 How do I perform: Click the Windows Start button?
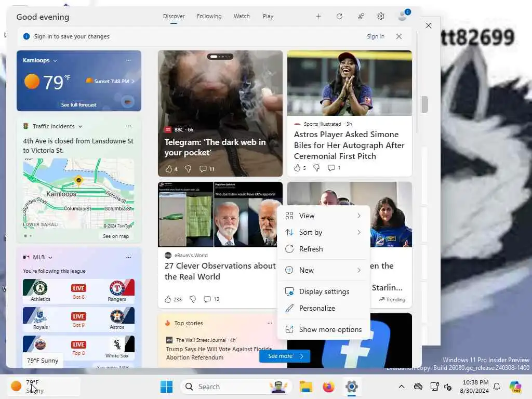click(x=166, y=387)
